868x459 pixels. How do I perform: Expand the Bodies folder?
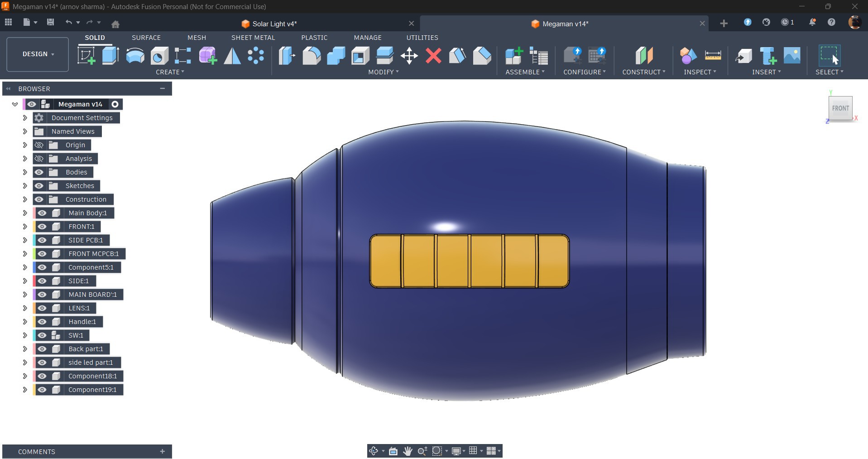click(25, 172)
